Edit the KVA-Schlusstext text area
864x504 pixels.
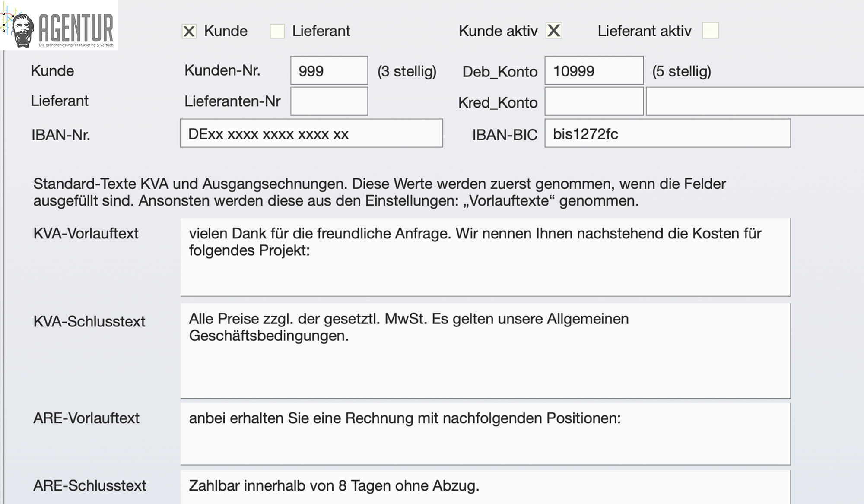[486, 351]
